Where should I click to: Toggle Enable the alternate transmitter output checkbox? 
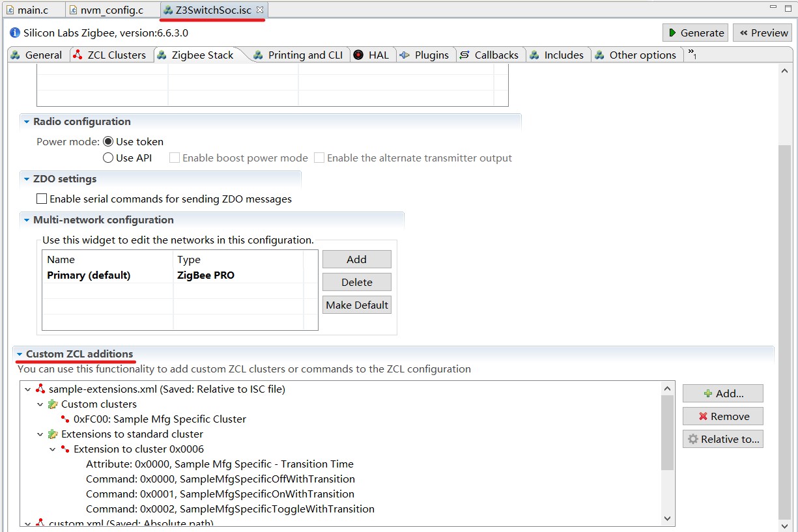(319, 158)
